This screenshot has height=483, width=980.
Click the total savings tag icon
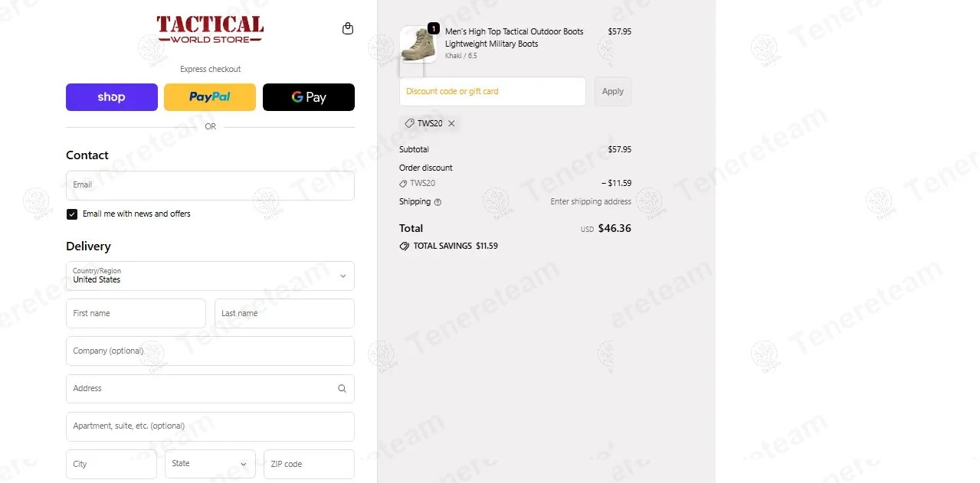[x=404, y=246]
